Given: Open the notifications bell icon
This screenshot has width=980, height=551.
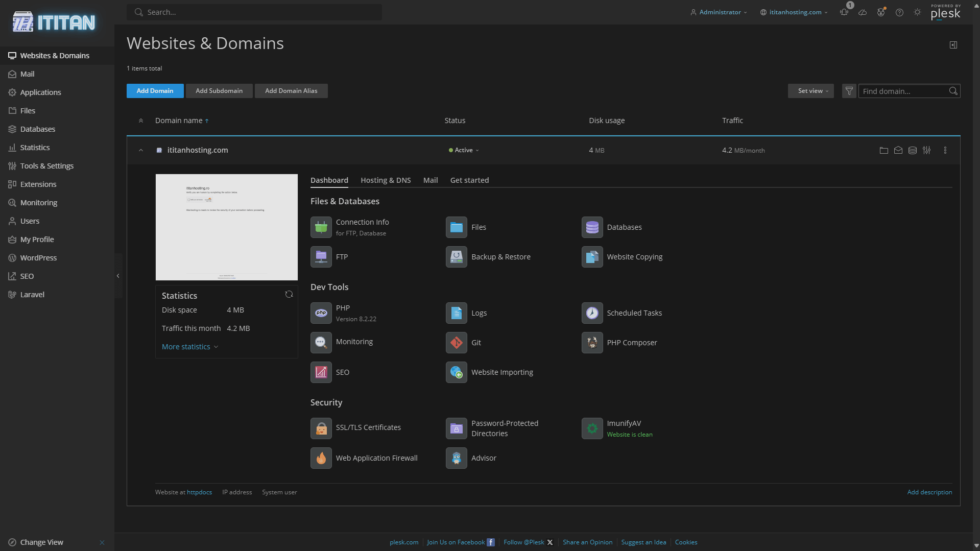Looking at the screenshot, I should click(x=844, y=12).
